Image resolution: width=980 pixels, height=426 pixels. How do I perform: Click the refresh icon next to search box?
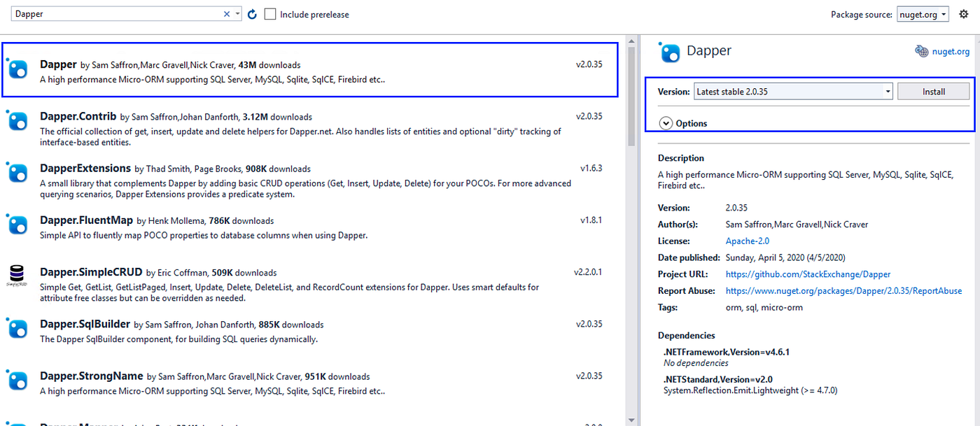coord(253,14)
